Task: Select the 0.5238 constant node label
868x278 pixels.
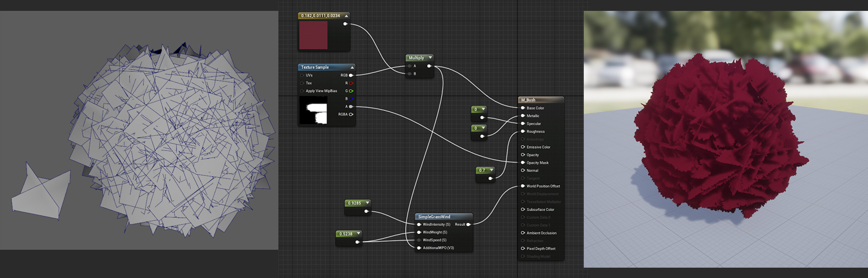Action: 346,234
